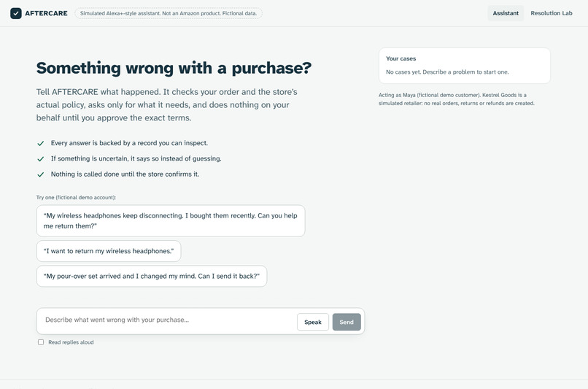588x389 pixels.
Task: Click the simulated Alexa+-style assistant disclaimer pill
Action: pos(169,13)
